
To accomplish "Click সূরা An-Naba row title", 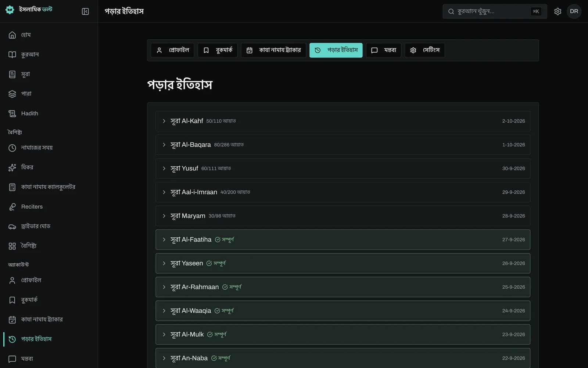I will point(189,358).
